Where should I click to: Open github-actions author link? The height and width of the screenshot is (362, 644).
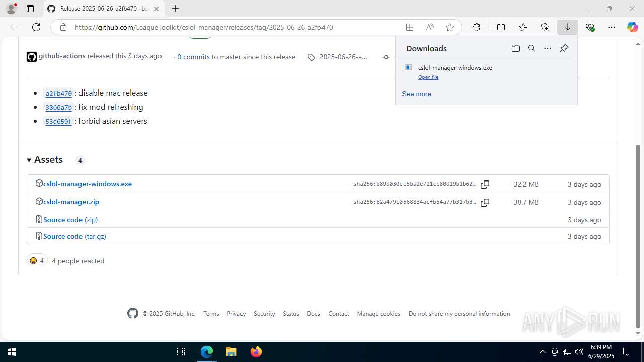(x=62, y=56)
